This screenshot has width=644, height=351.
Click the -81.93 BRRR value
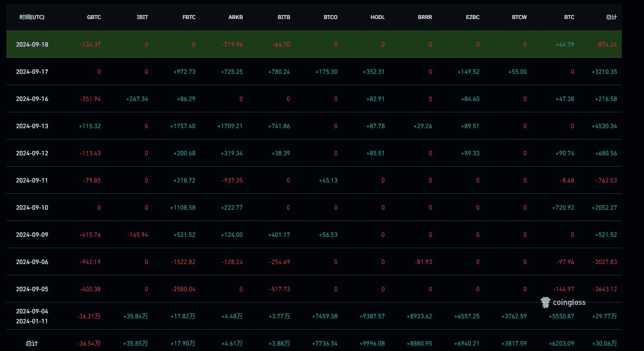(x=423, y=262)
